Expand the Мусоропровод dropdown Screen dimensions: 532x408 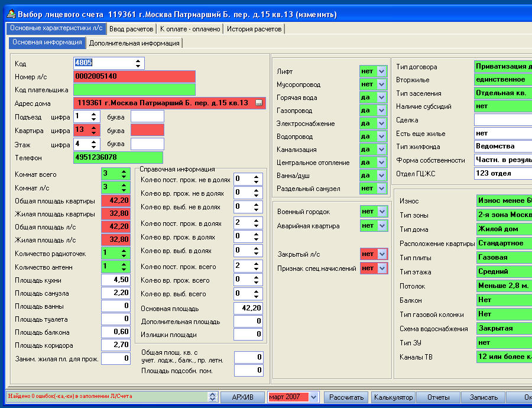pos(382,84)
